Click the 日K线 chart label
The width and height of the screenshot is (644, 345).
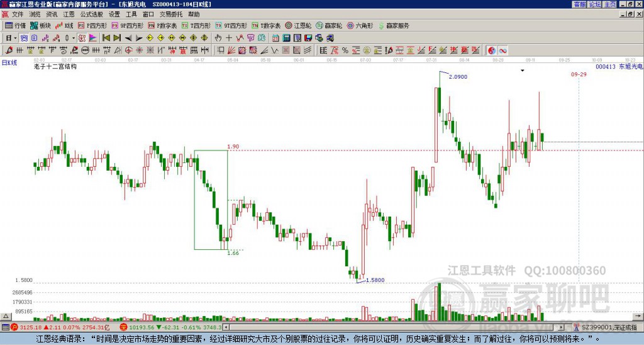pos(9,63)
